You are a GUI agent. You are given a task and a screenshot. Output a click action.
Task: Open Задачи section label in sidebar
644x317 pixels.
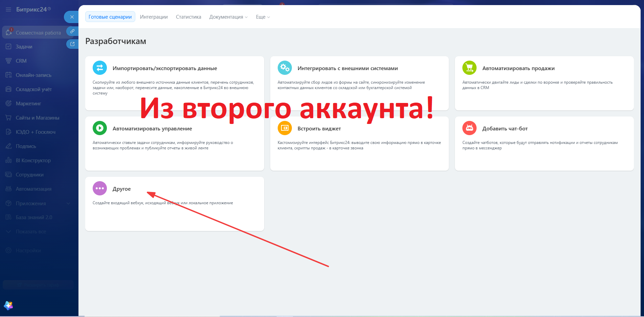[x=24, y=47]
